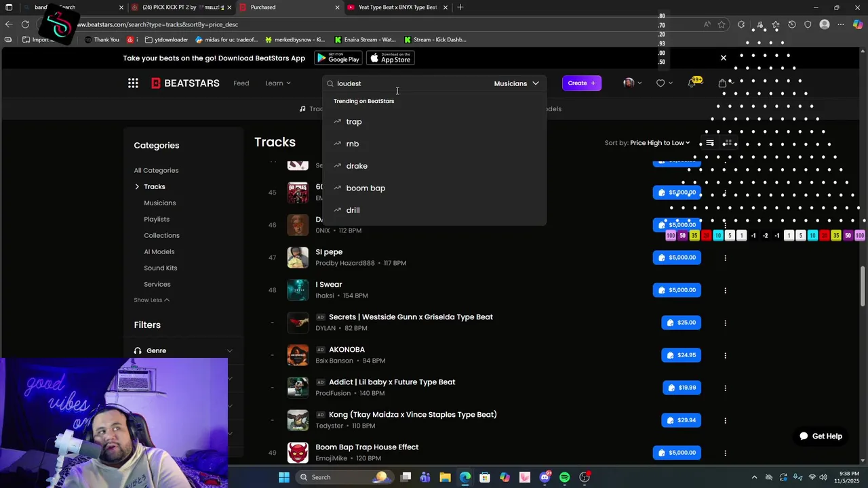The image size is (868, 488).
Task: Open more options for AKONOBA
Action: (x=725, y=355)
